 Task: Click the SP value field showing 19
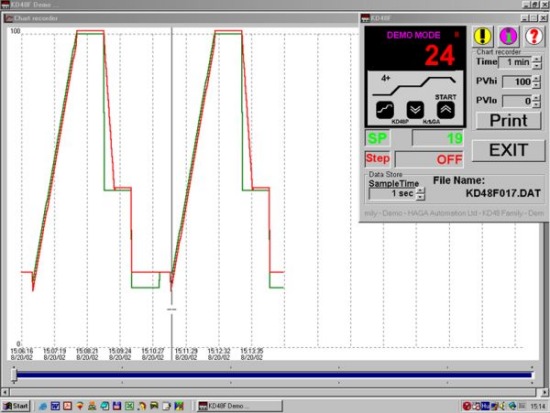point(437,138)
